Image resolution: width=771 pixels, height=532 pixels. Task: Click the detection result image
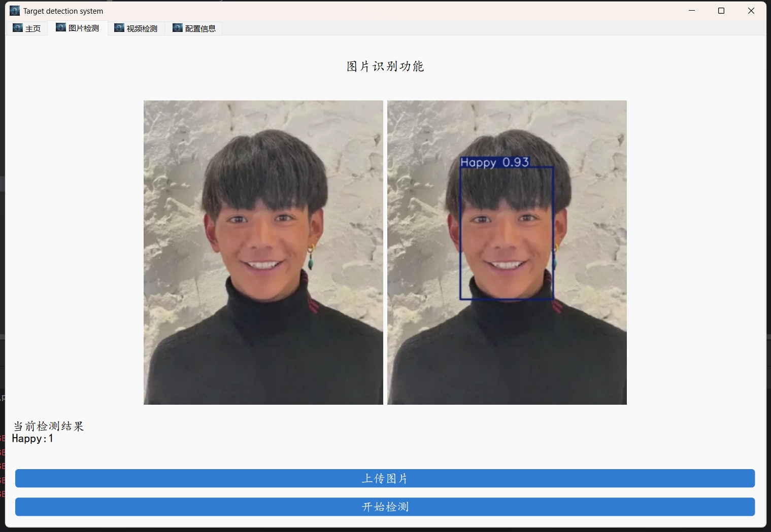507,253
